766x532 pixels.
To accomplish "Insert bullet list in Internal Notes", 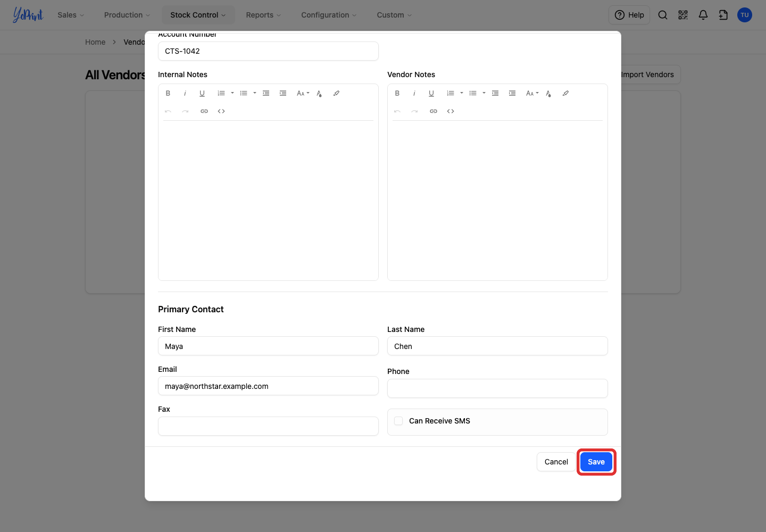I will (x=244, y=93).
